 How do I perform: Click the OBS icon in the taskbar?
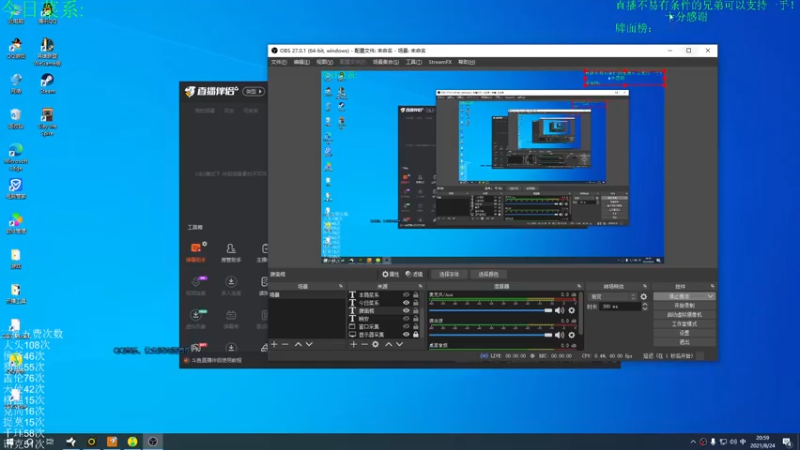tap(153, 442)
